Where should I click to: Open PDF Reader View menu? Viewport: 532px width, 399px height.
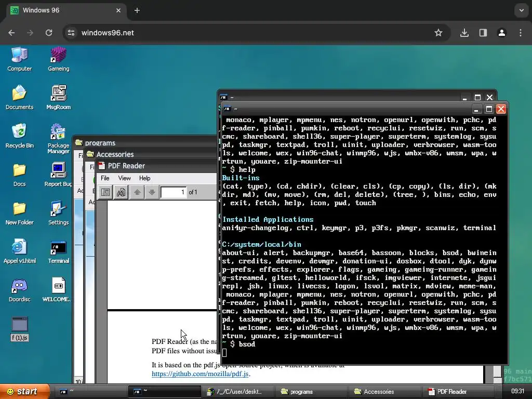tap(124, 178)
